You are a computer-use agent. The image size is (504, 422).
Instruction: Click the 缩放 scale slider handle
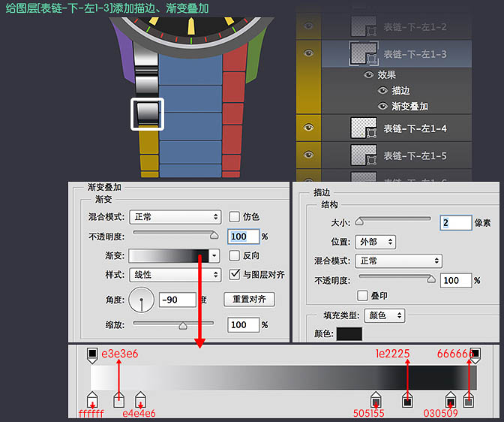[183, 326]
